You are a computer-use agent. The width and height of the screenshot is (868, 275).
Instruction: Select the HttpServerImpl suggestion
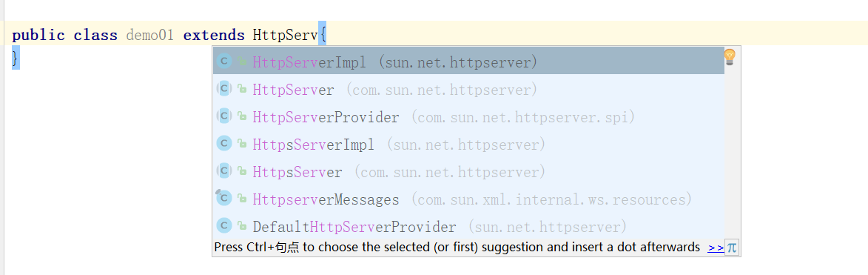[x=468, y=62]
